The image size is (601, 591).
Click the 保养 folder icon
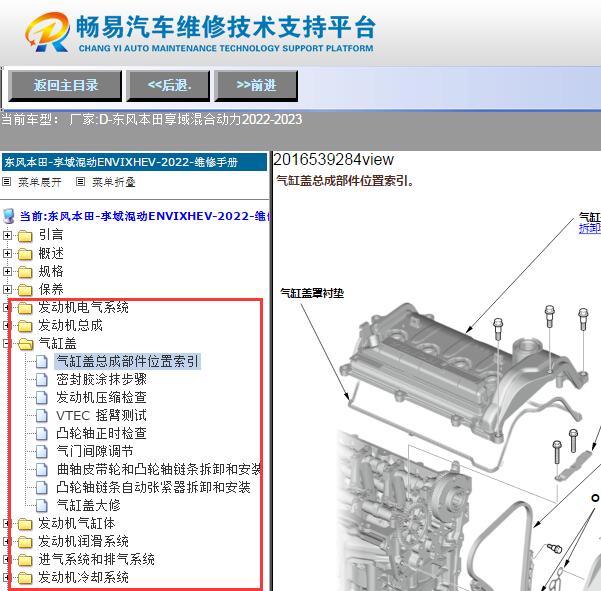25,290
